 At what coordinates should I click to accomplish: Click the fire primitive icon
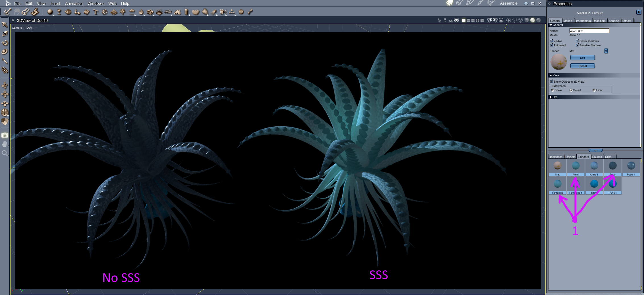tap(141, 12)
